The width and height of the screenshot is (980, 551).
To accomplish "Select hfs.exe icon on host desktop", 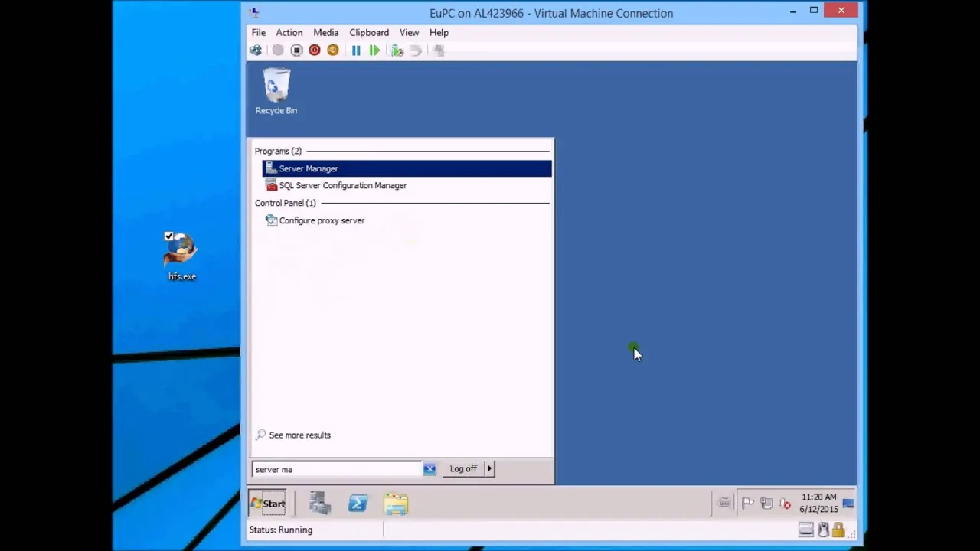I will (182, 257).
